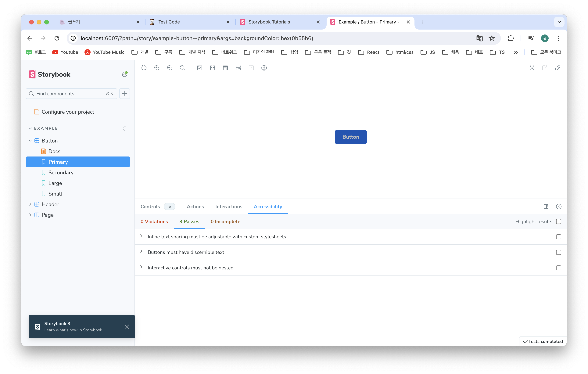
Task: Focus the Find components search field
Action: coord(71,94)
